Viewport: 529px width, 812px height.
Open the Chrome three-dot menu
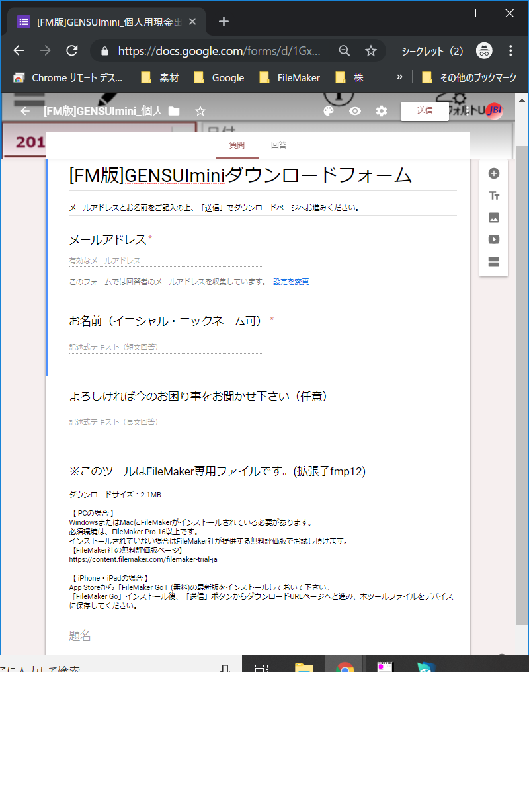tap(511, 50)
